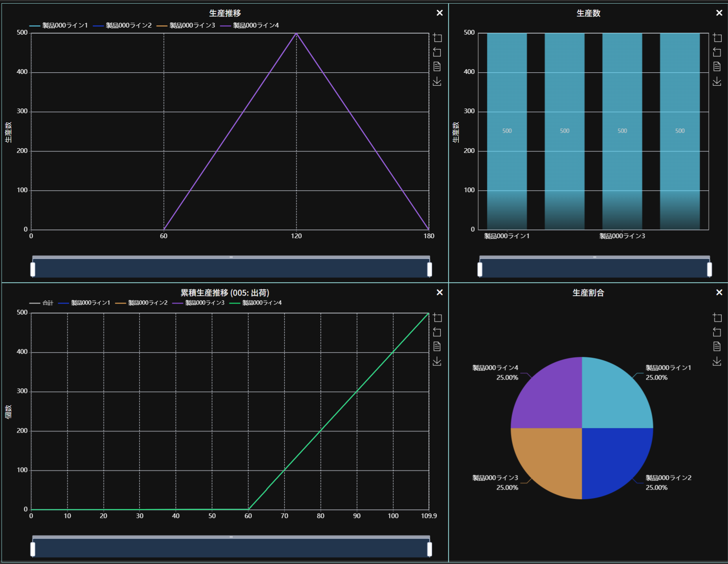Viewport: 728px width, 564px height.
Task: Activate area zoom in 累積生産推移 chart
Action: click(437, 318)
